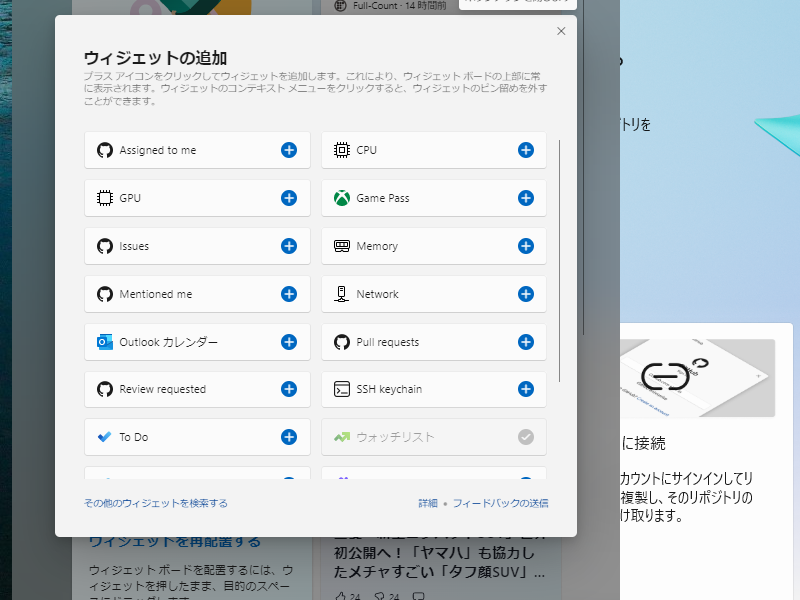Add the Memory widget
The height and width of the screenshot is (600, 800).
pos(524,246)
